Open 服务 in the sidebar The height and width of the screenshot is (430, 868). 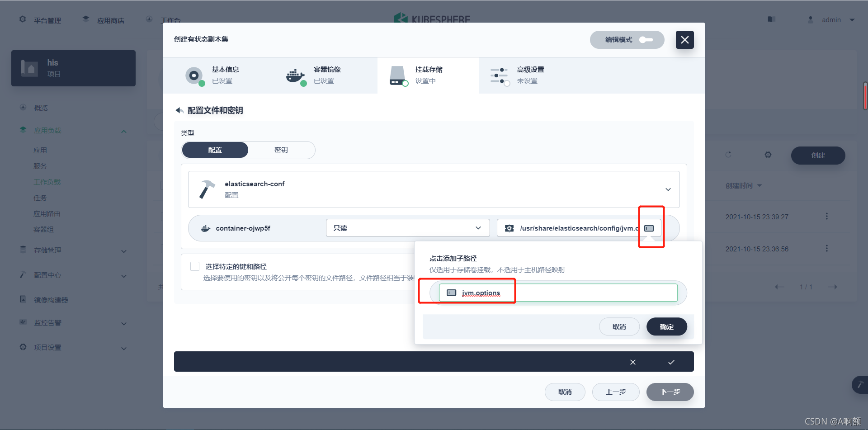point(40,166)
